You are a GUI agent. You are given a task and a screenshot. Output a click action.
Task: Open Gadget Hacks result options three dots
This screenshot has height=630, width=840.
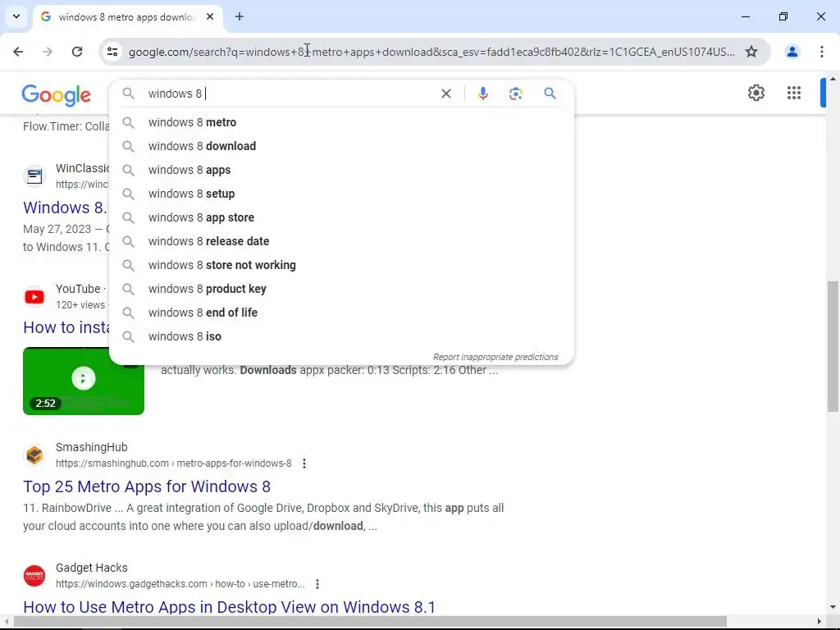(317, 584)
